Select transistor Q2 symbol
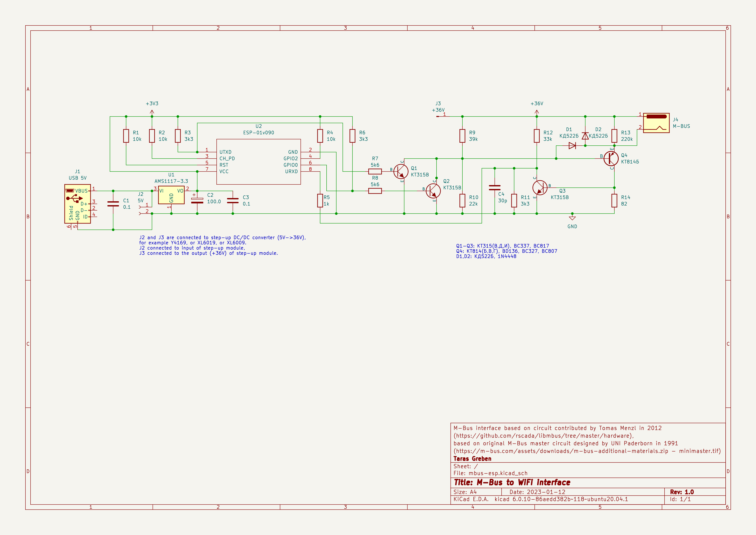Viewport: 756px width, 535px height. (433, 191)
